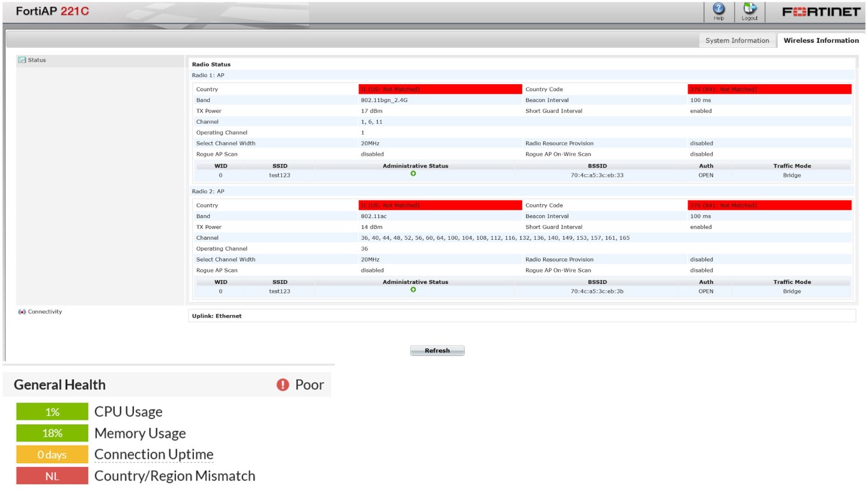Click the Logout icon
This screenshot has width=868, height=490.
(x=749, y=11)
